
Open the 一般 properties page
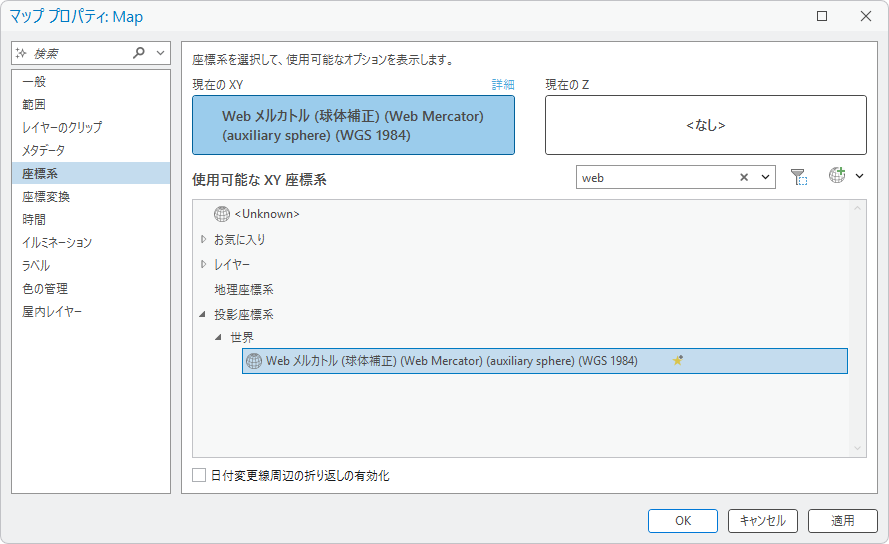[x=34, y=81]
